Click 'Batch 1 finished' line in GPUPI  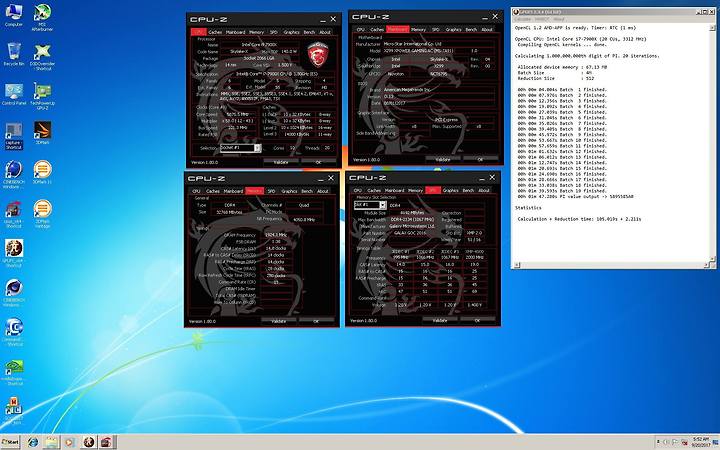[562, 90]
